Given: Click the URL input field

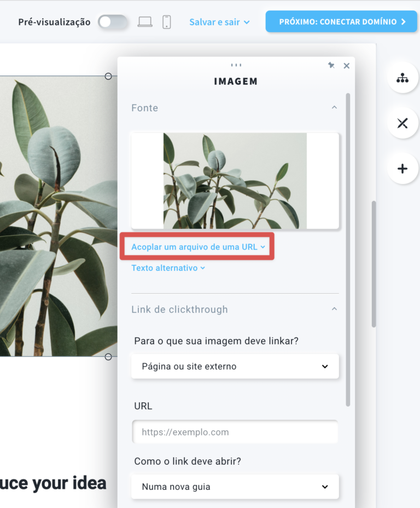Looking at the screenshot, I should pos(235,432).
